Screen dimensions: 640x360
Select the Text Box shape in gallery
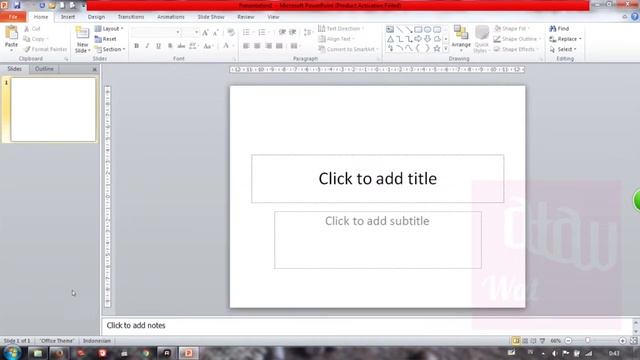[x=390, y=29]
